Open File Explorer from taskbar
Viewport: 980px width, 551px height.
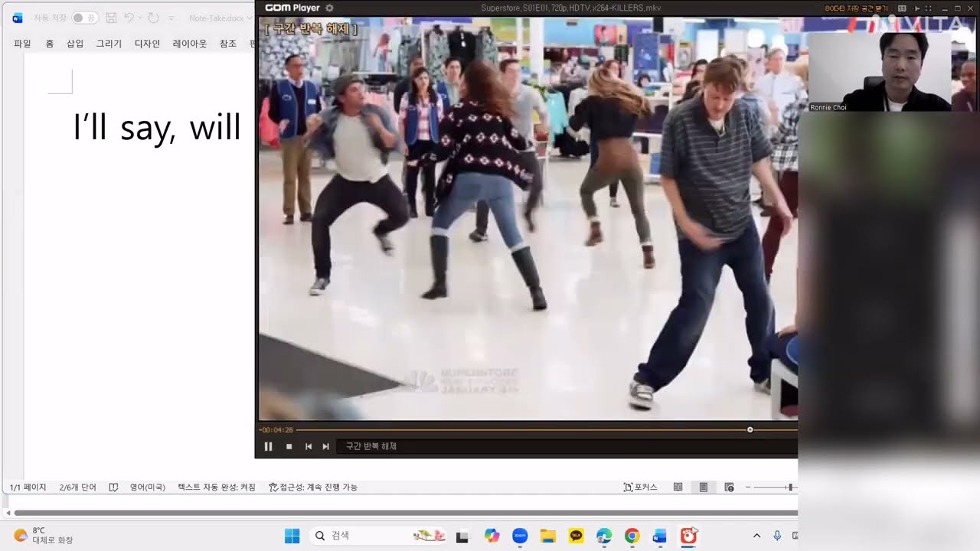547,536
